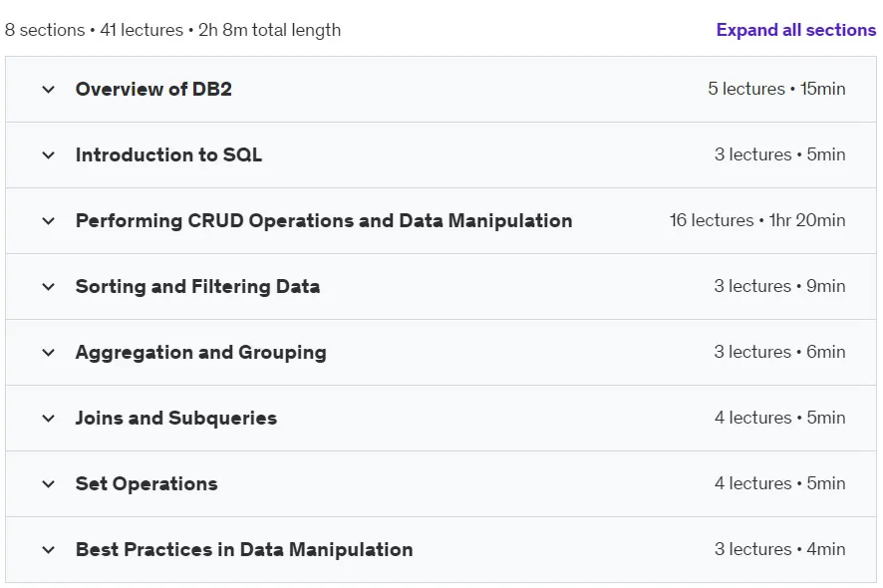Open the Sorting and Filtering Data title
Screen dimensions: 883x588
(197, 287)
